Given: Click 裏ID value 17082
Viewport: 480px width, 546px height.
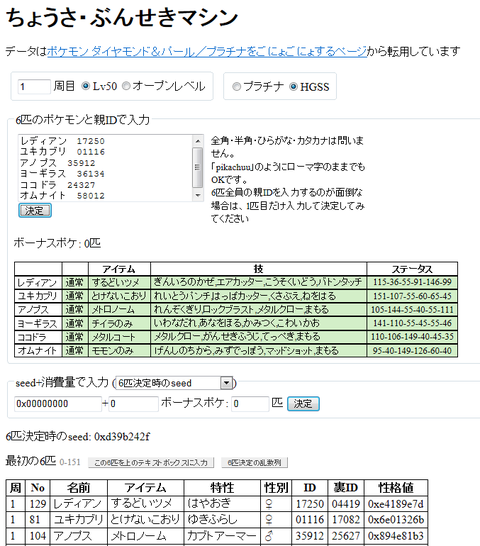Looking at the screenshot, I should click(346, 520).
